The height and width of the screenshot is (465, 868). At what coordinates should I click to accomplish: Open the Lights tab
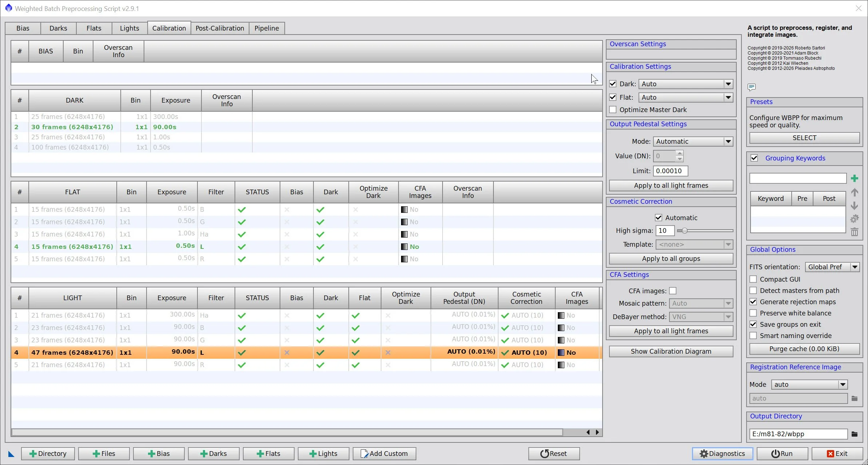coord(129,28)
